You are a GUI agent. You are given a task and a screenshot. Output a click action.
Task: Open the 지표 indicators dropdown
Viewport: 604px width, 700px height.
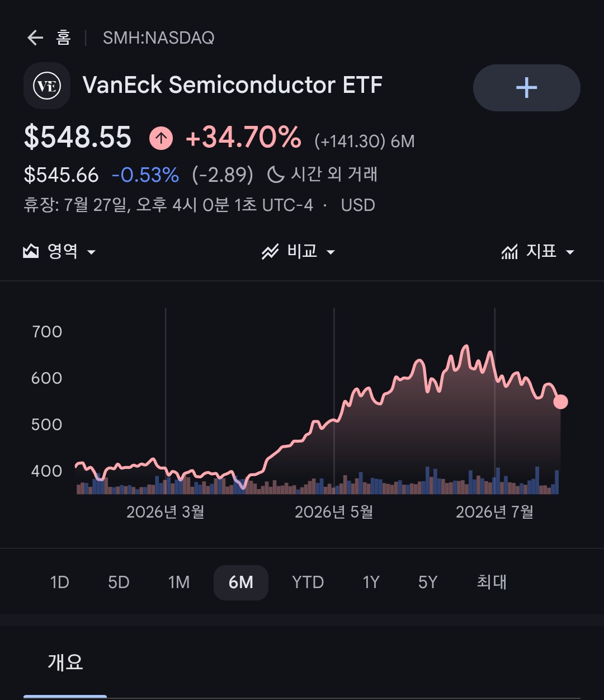[538, 252]
